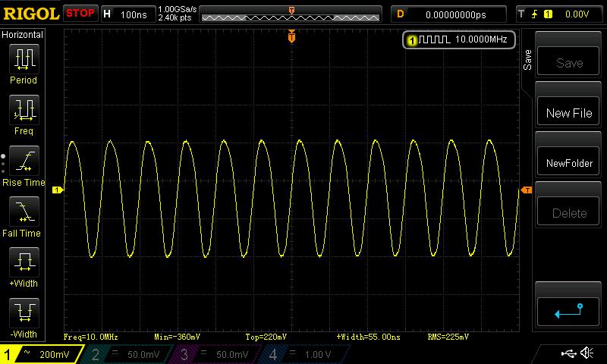Select the Period measurement icon
This screenshot has width=607, height=364.
(x=24, y=59)
